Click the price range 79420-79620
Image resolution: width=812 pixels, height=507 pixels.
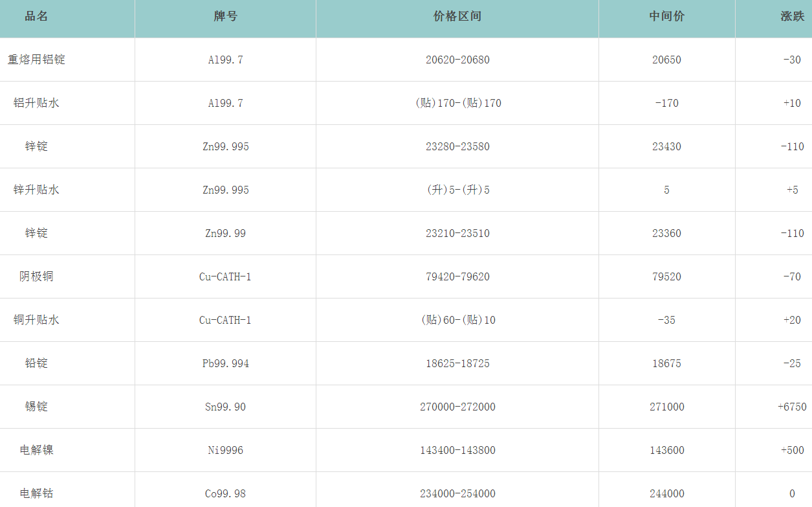(x=457, y=276)
